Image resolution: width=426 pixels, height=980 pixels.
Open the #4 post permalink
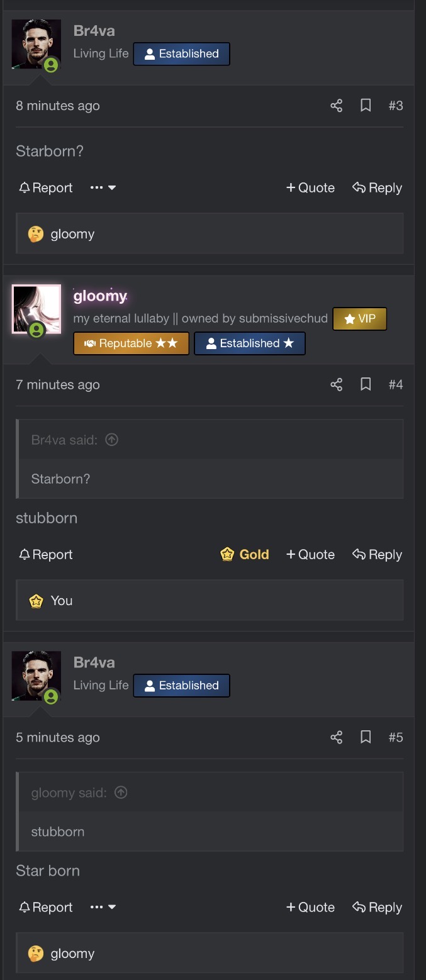395,384
